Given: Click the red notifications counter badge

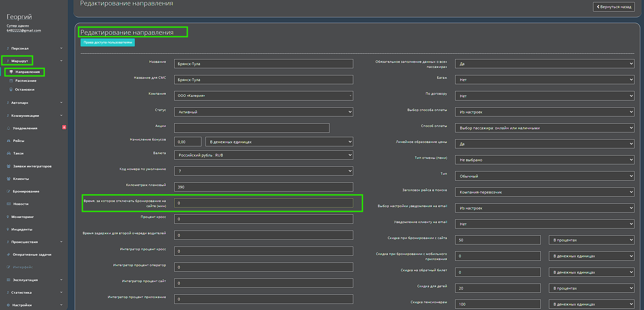Looking at the screenshot, I should pyautogui.click(x=64, y=127).
